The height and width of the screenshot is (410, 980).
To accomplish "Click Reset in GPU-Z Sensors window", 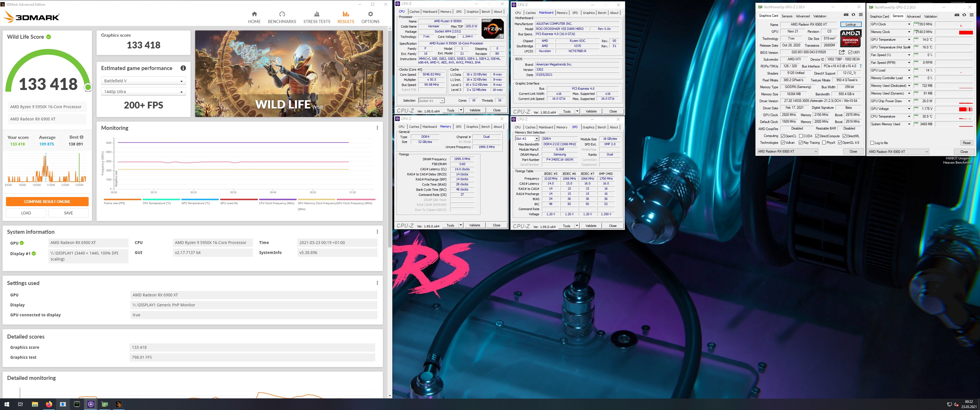I will 966,143.
